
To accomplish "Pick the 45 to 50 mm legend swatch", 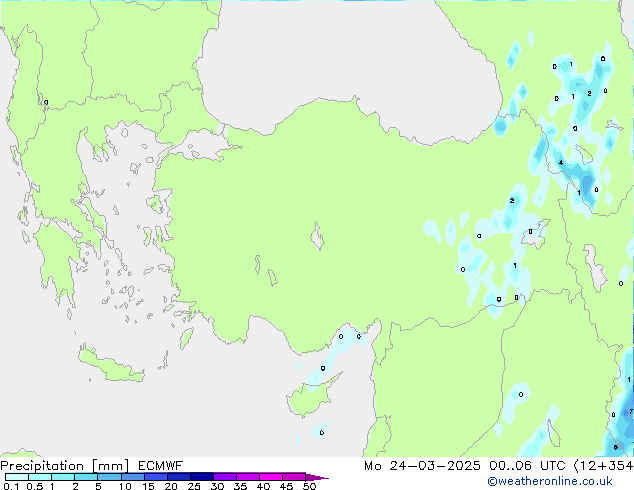I will tap(294, 477).
